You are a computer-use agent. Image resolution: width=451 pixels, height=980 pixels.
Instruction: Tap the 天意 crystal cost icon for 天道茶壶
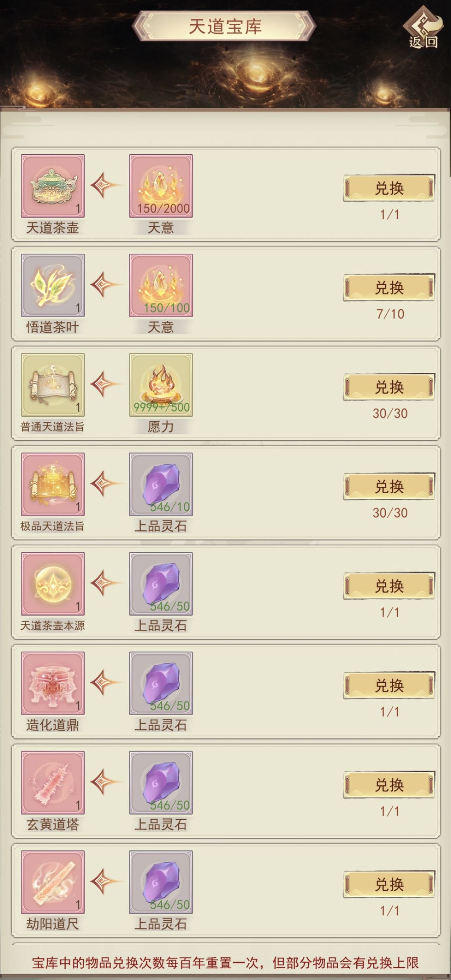pyautogui.click(x=161, y=186)
